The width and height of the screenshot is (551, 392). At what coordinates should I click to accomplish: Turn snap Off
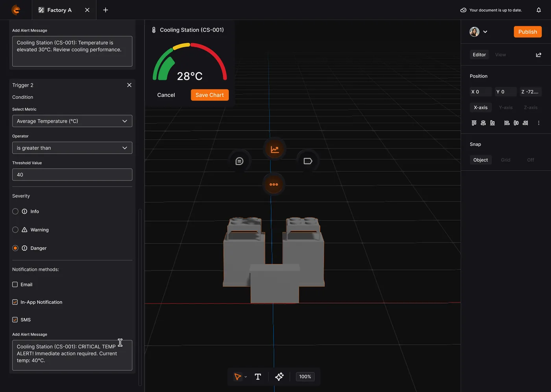pyautogui.click(x=531, y=160)
